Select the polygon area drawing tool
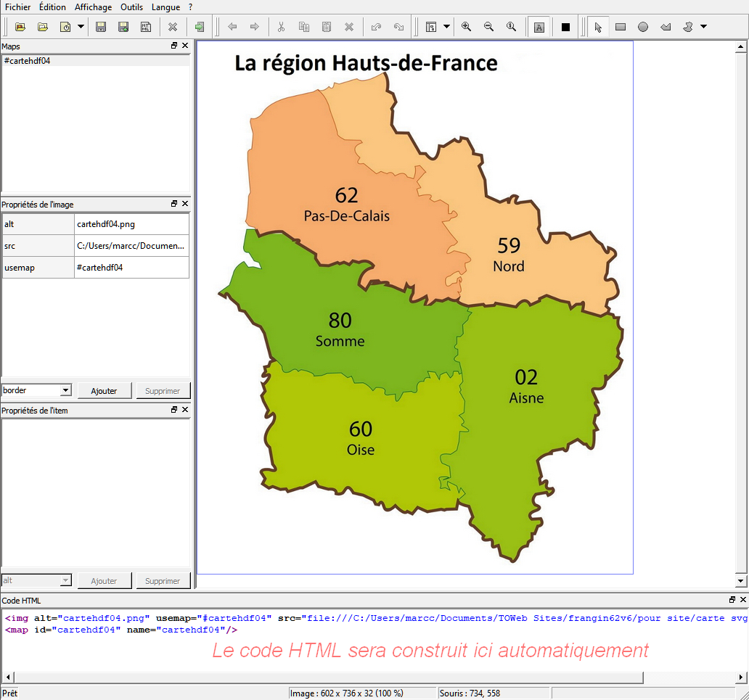Screen dimensions: 749x700 pyautogui.click(x=666, y=27)
